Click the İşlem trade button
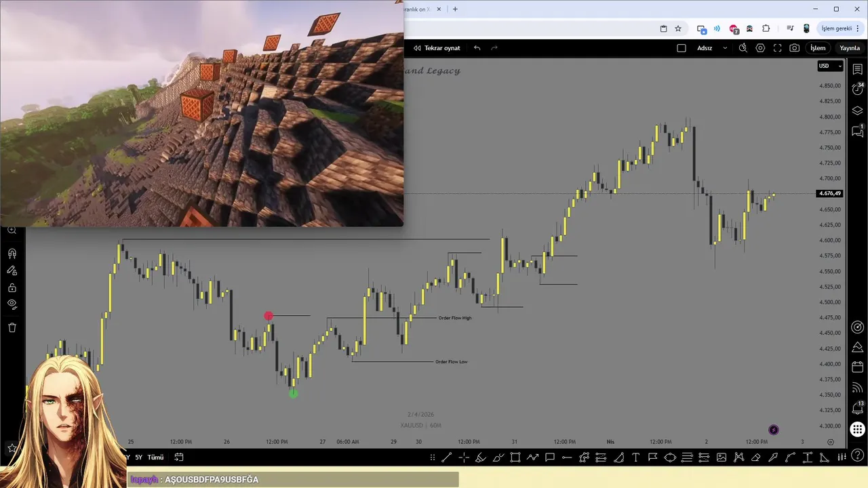Image resolution: width=868 pixels, height=488 pixels. point(818,48)
